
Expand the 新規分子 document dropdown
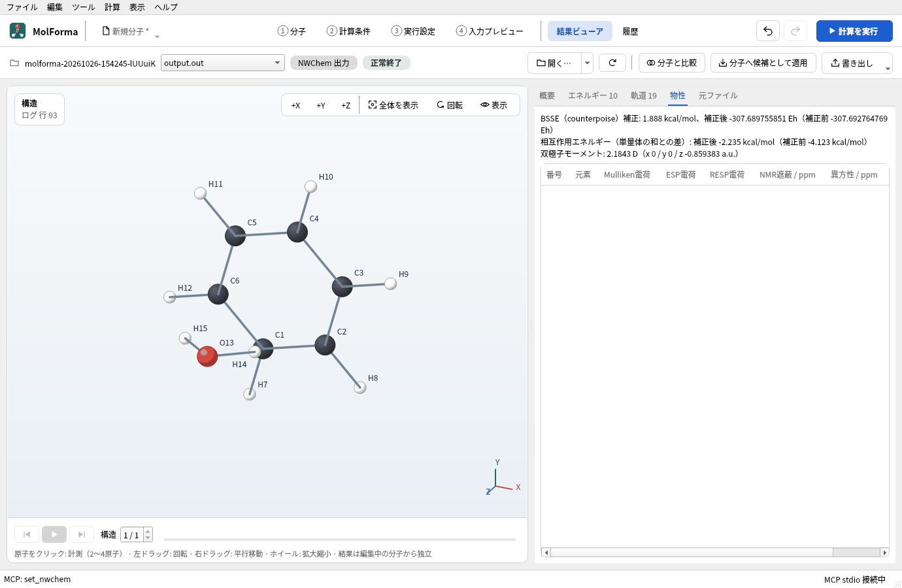(157, 37)
